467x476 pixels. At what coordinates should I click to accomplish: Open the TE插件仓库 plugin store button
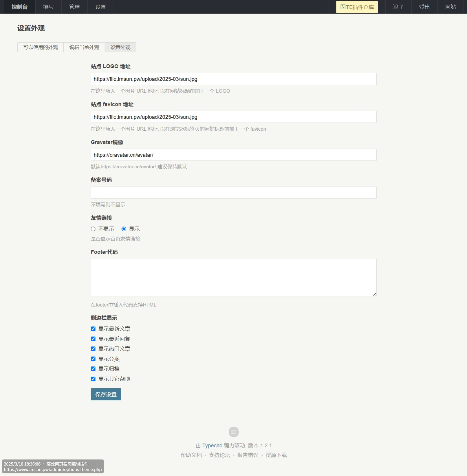[x=357, y=7]
